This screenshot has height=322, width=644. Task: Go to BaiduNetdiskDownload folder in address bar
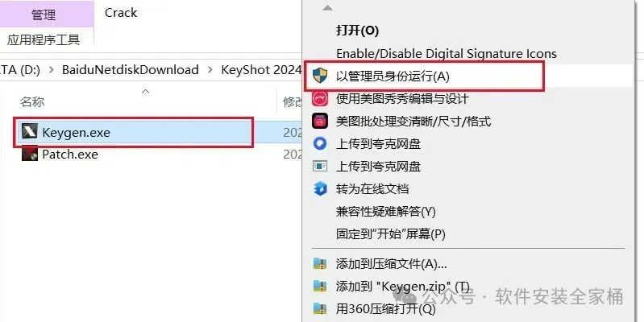tap(131, 70)
